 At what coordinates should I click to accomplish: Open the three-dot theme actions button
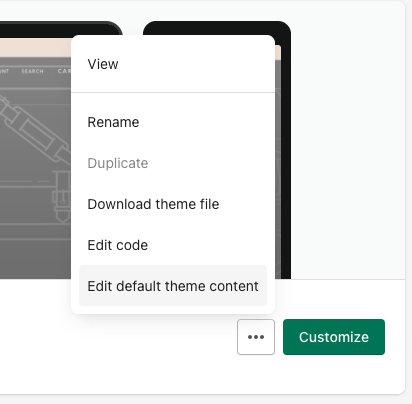click(256, 337)
